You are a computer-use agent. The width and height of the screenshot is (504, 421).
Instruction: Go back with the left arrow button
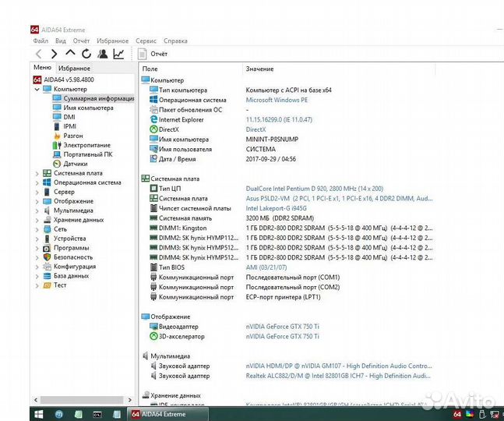39,54
